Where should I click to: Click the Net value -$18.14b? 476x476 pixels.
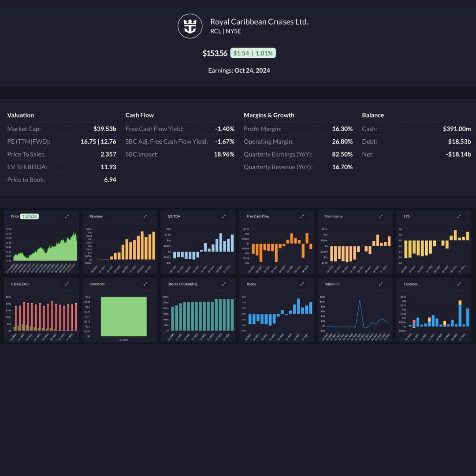pos(458,154)
